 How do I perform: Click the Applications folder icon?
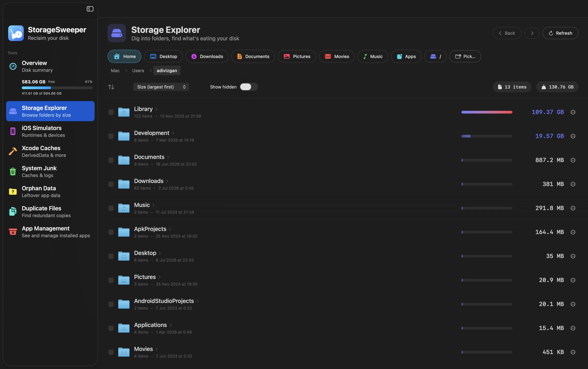point(124,328)
